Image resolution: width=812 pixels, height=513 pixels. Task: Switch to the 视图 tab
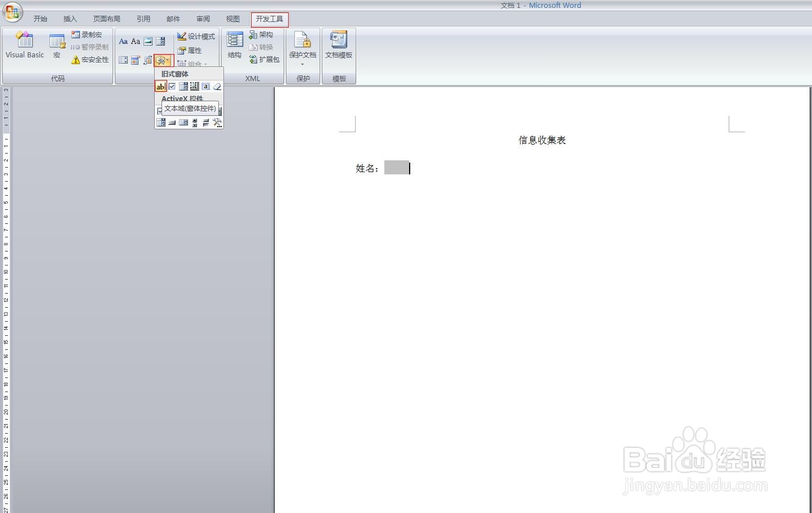[x=233, y=19]
